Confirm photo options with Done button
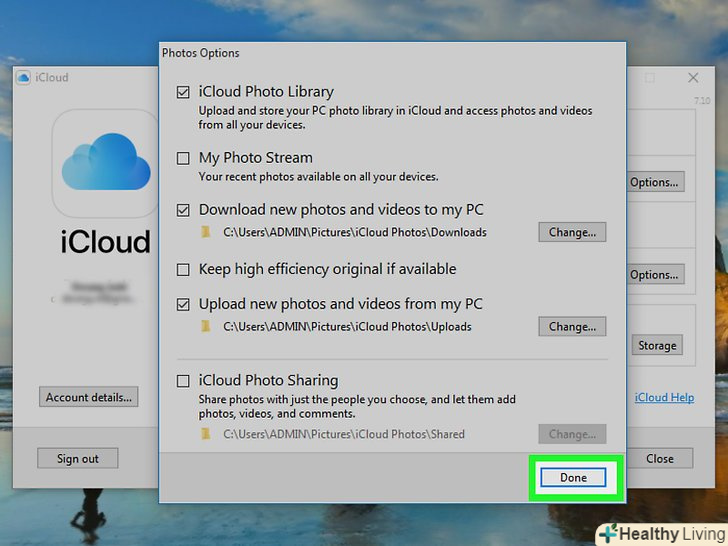The width and height of the screenshot is (728, 546). [573, 478]
